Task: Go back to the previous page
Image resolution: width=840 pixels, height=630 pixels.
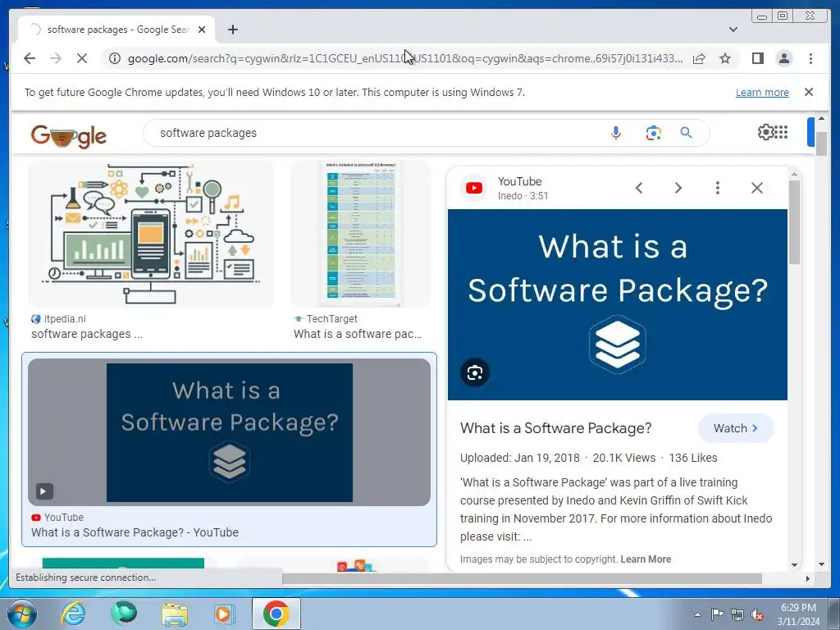Action: pyautogui.click(x=30, y=58)
